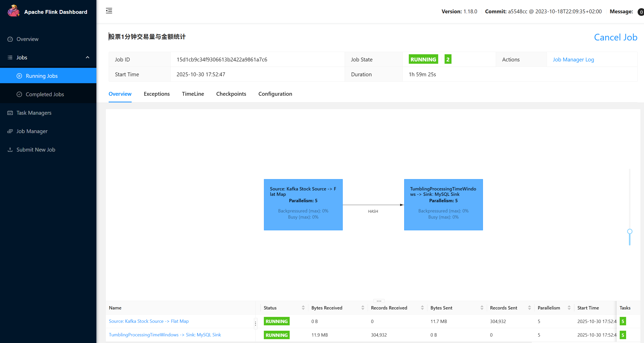
Task: Collapse sidebar with the menu fold icon
Action: point(109,11)
